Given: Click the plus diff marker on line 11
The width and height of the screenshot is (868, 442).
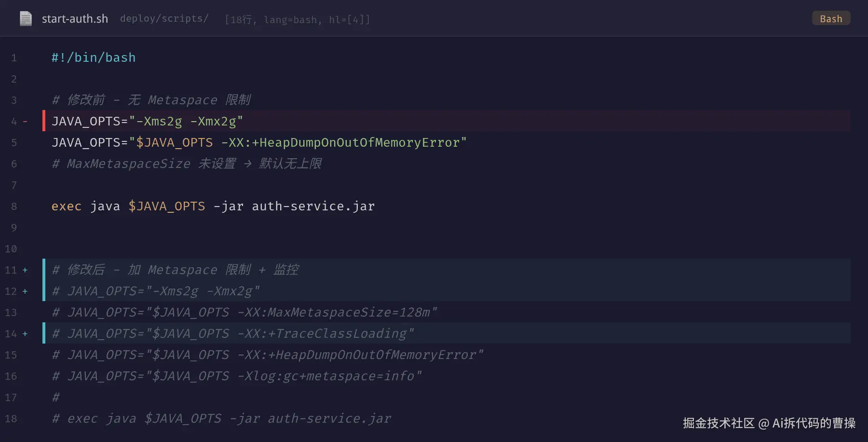Looking at the screenshot, I should point(25,270).
